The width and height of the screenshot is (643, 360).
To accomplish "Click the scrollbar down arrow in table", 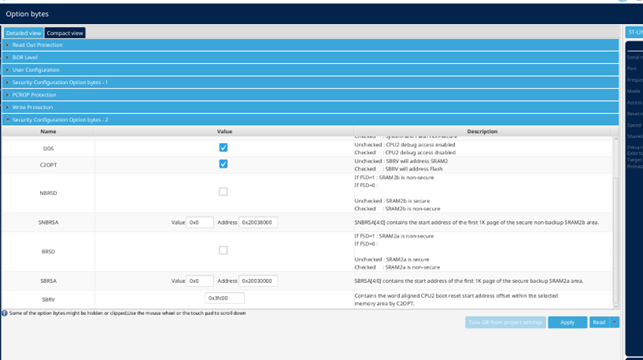I will pyautogui.click(x=616, y=306).
